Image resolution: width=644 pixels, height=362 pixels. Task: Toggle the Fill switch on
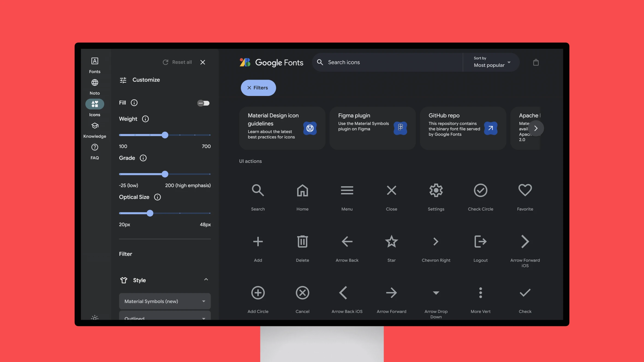click(x=203, y=103)
